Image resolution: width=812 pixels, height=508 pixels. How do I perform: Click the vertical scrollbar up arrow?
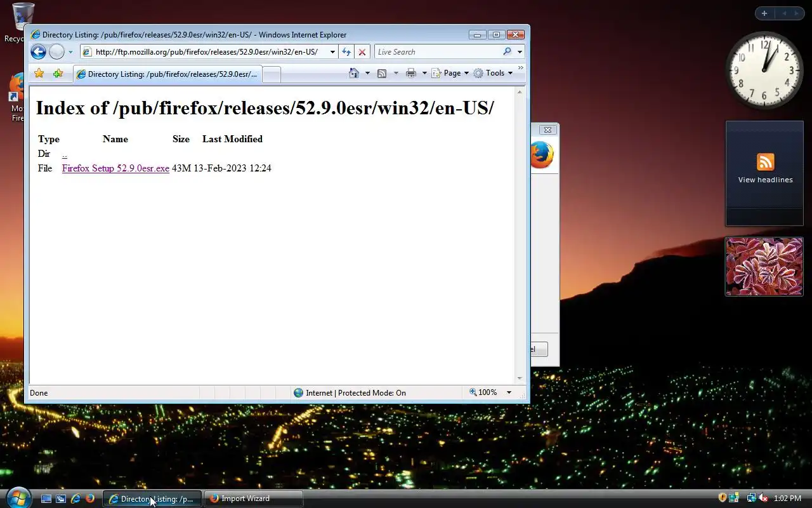point(520,93)
